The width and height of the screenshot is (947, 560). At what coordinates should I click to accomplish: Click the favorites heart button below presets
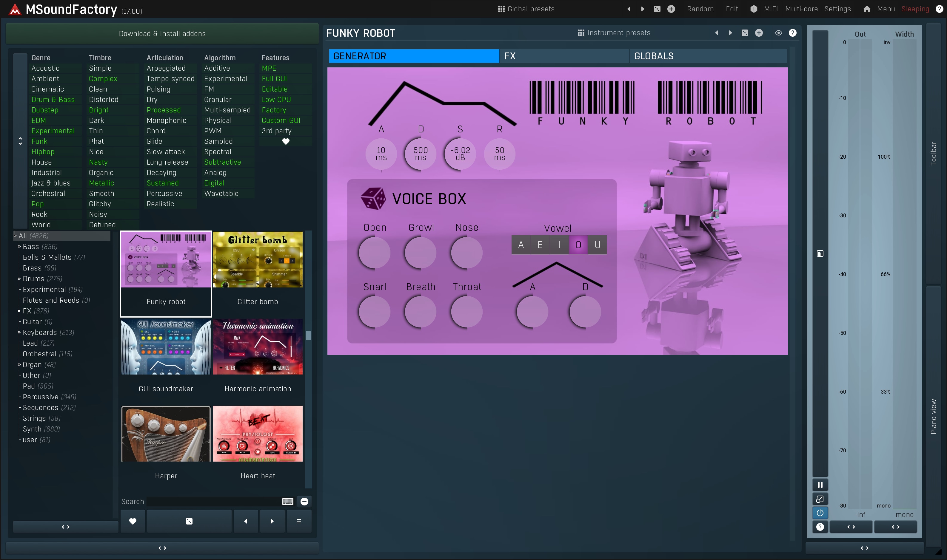click(x=133, y=521)
